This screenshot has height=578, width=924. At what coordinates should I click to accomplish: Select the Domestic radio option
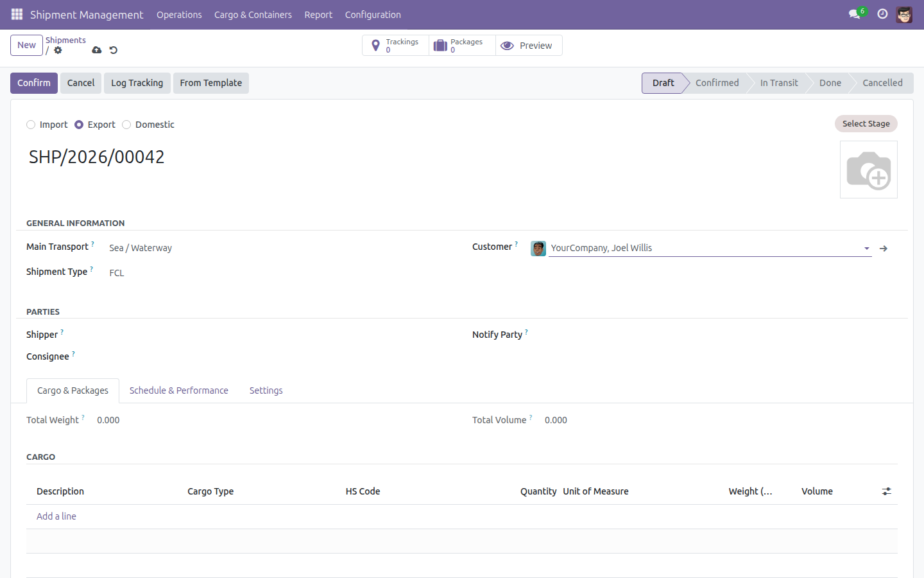tap(126, 125)
